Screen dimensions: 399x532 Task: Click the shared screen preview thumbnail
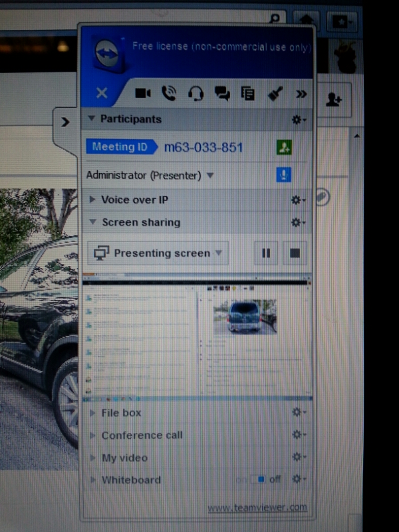[197, 336]
